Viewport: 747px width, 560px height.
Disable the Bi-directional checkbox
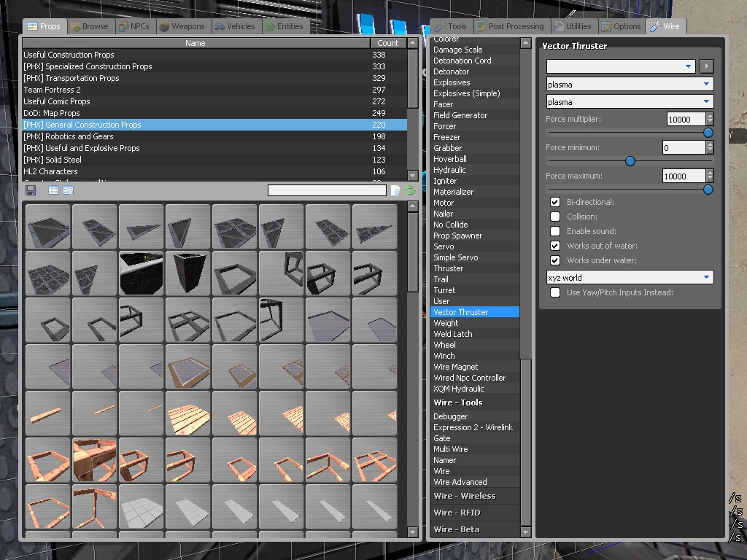click(555, 202)
